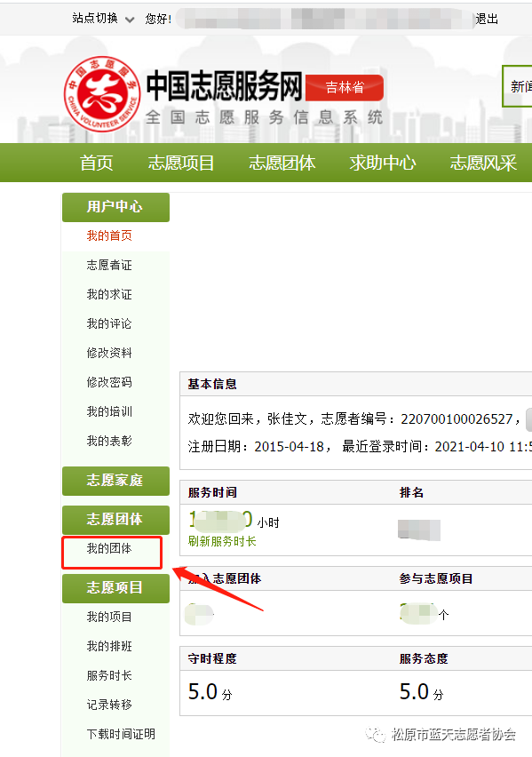The image size is (532, 757).
Task: Open 下载时间证明 in the sidebar
Action: click(x=121, y=734)
